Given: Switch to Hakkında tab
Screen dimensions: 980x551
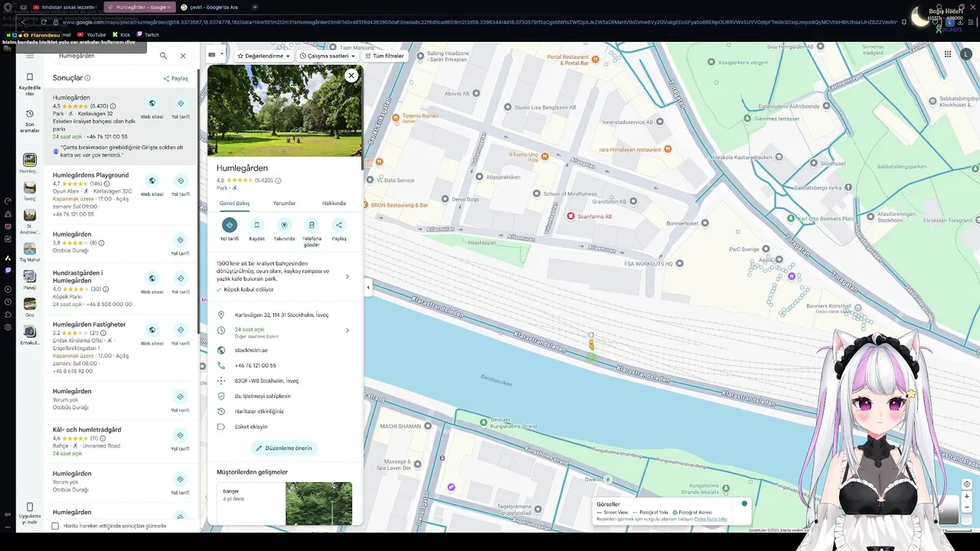Looking at the screenshot, I should point(334,203).
